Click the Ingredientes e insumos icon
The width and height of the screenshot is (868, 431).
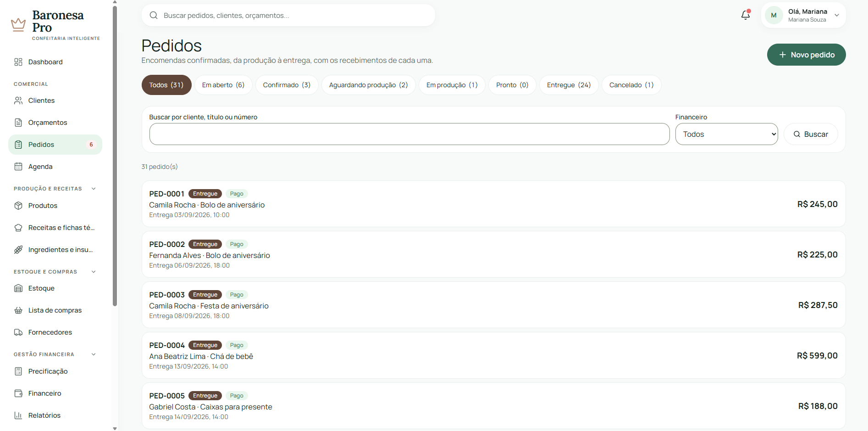coord(18,250)
